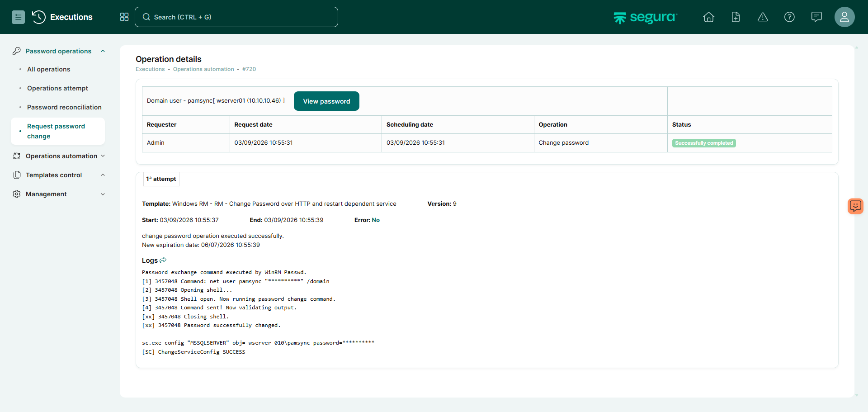The width and height of the screenshot is (868, 412).
Task: Select the 1ª attempt tab
Action: [161, 179]
